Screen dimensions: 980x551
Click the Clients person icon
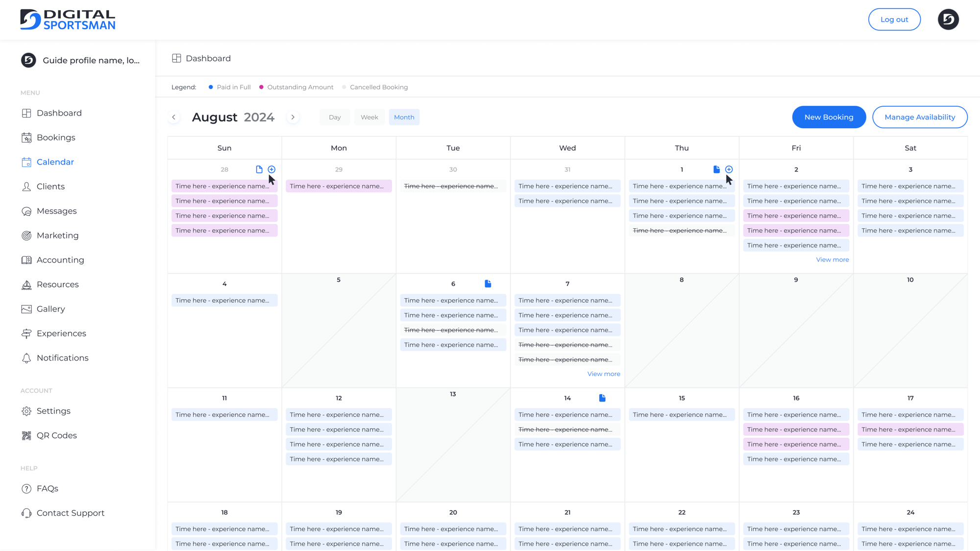click(x=26, y=187)
